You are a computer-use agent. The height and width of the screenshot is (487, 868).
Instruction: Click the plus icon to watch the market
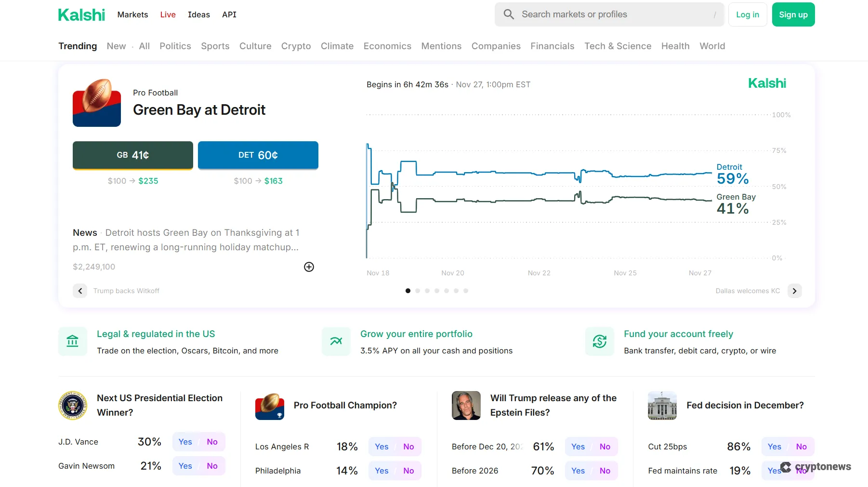point(309,267)
